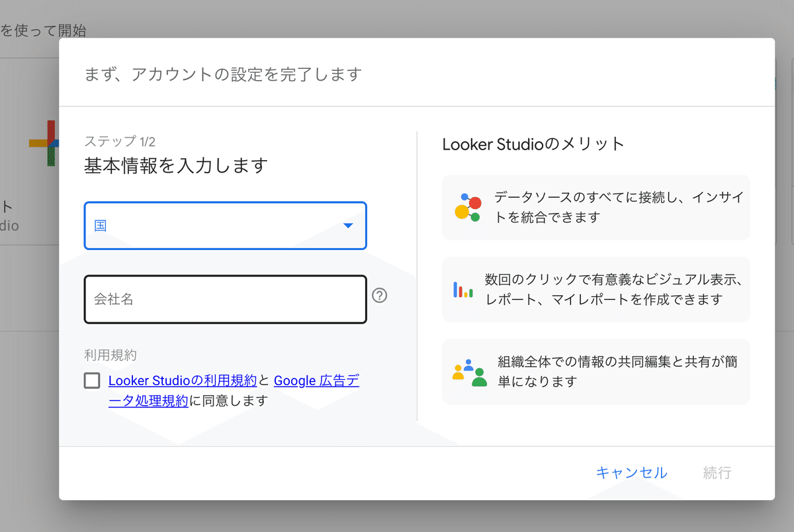
Task: Click the country dropdown arrow
Action: tap(349, 226)
